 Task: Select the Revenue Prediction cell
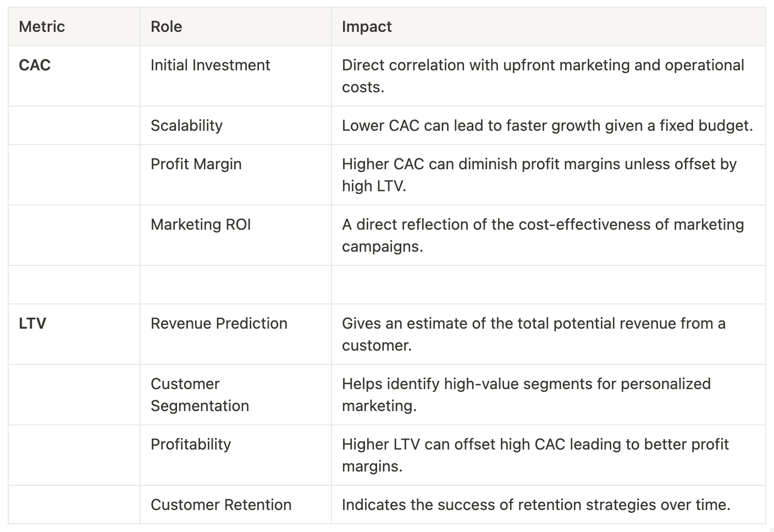coord(219,323)
